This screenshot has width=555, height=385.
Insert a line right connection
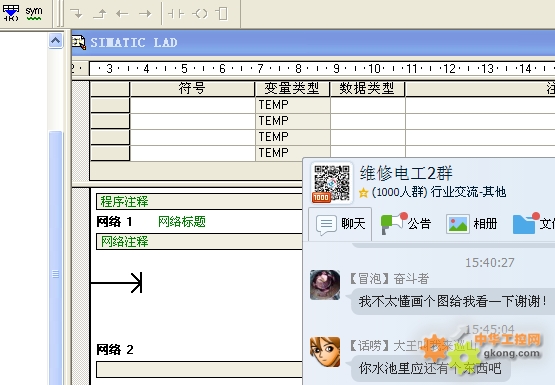(145, 14)
